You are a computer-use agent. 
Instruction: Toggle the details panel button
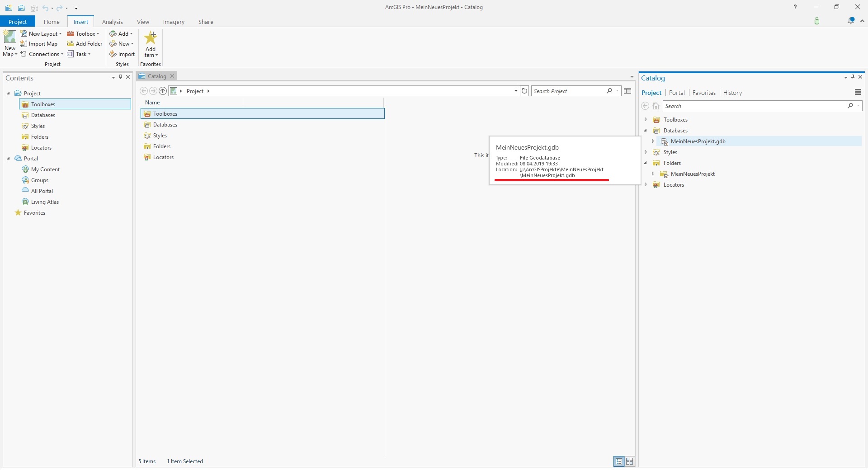pos(627,91)
